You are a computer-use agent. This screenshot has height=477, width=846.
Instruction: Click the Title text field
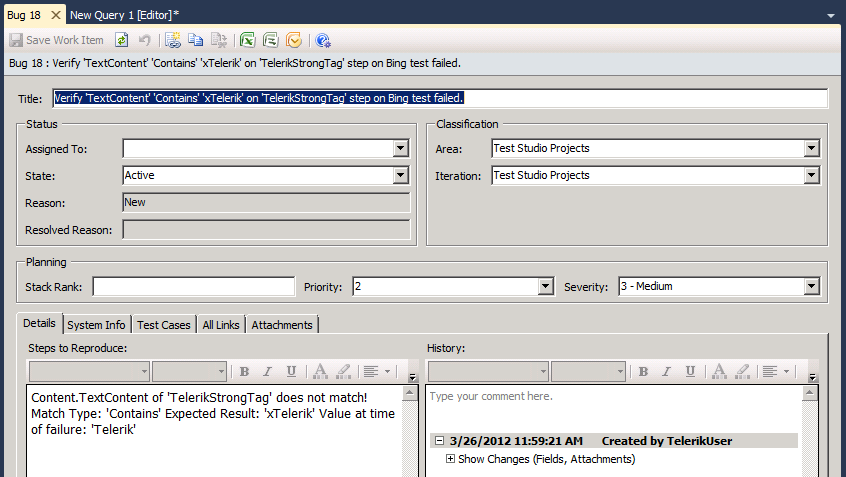(440, 98)
